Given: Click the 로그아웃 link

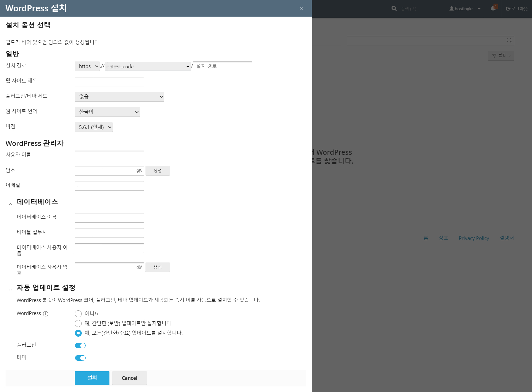Looking at the screenshot, I should pyautogui.click(x=516, y=9).
